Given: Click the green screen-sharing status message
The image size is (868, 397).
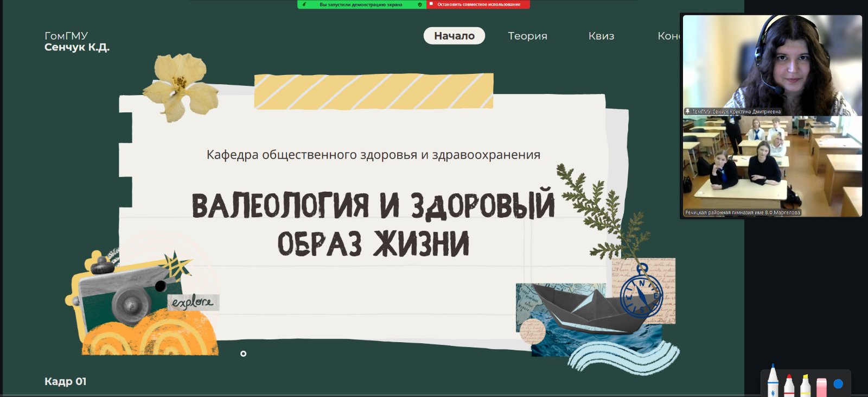Looking at the screenshot, I should 361,4.
